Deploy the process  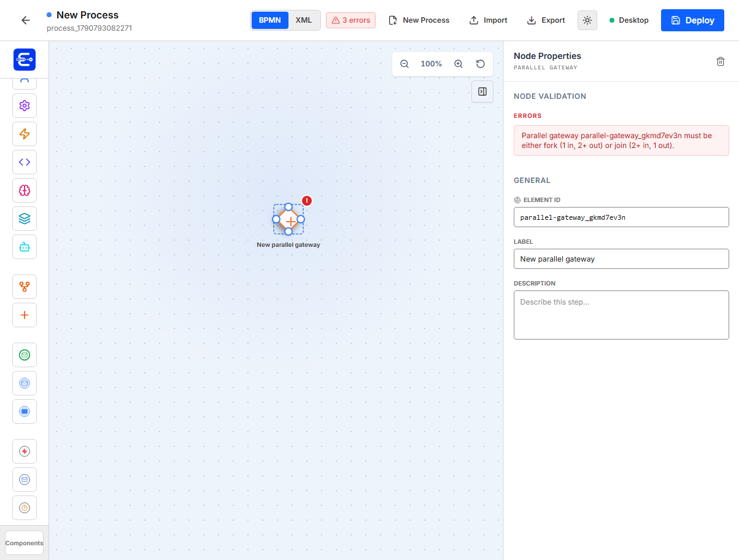[692, 20]
